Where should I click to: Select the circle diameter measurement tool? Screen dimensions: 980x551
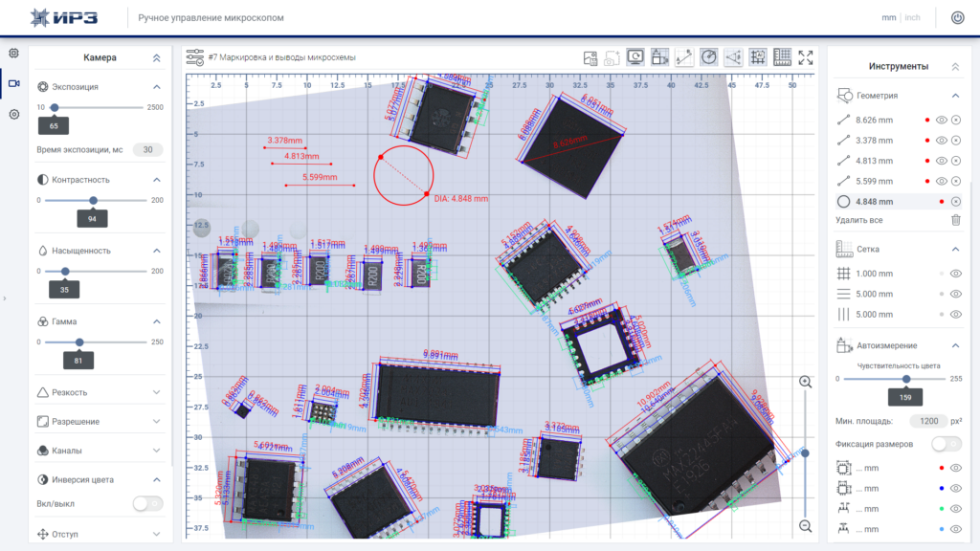point(709,57)
